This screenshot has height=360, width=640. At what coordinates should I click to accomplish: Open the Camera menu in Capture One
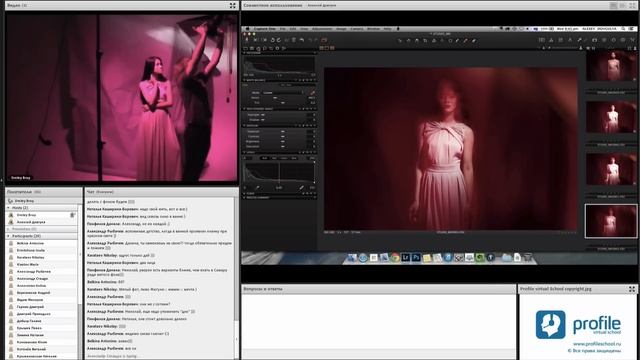click(x=357, y=29)
